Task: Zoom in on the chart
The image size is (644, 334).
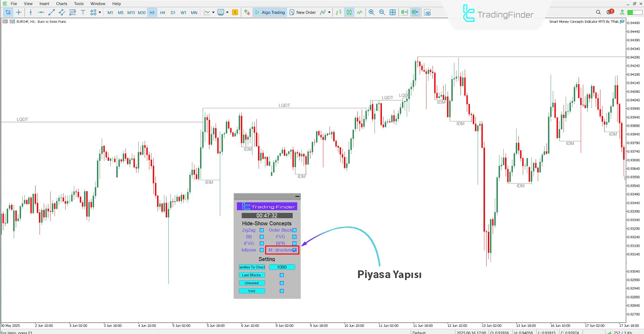Action: pyautogui.click(x=371, y=12)
